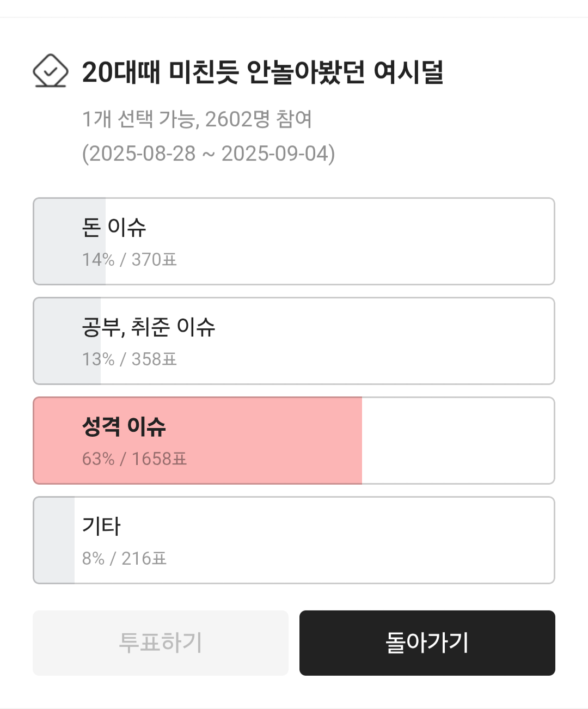
Task: Click the '8% / 216표' result text
Action: (x=125, y=559)
